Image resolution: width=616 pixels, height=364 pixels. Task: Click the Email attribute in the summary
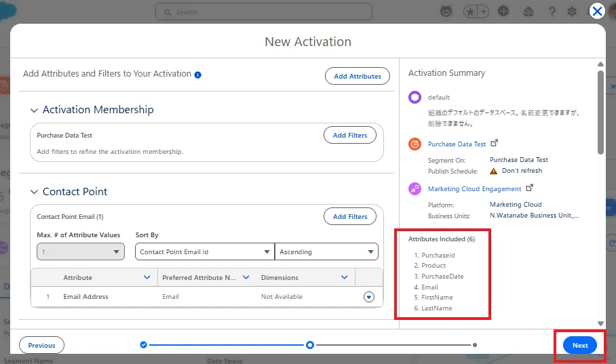(x=429, y=287)
